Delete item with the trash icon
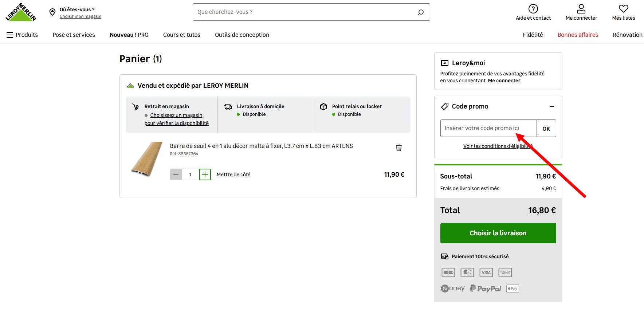 point(399,148)
